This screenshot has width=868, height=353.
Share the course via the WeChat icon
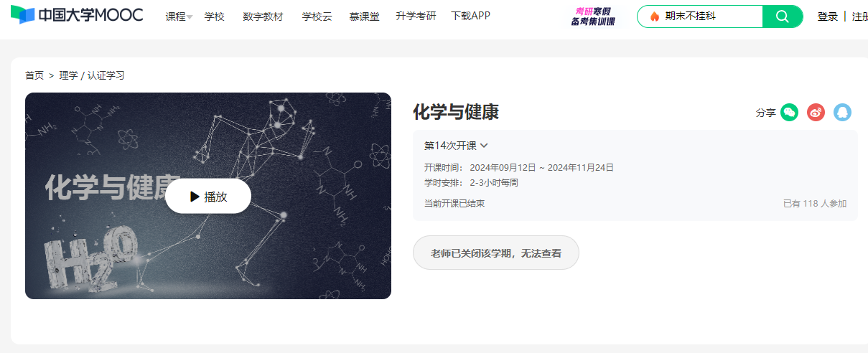(x=789, y=112)
